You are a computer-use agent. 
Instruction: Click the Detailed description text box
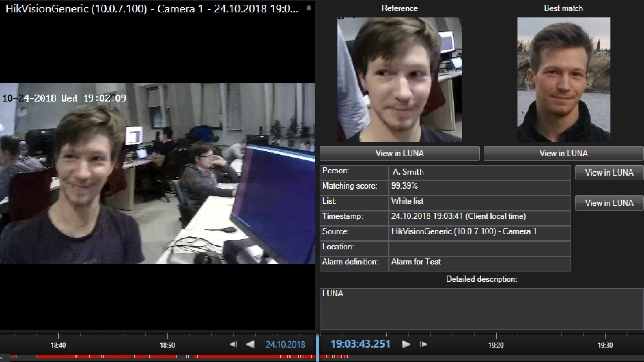click(482, 309)
